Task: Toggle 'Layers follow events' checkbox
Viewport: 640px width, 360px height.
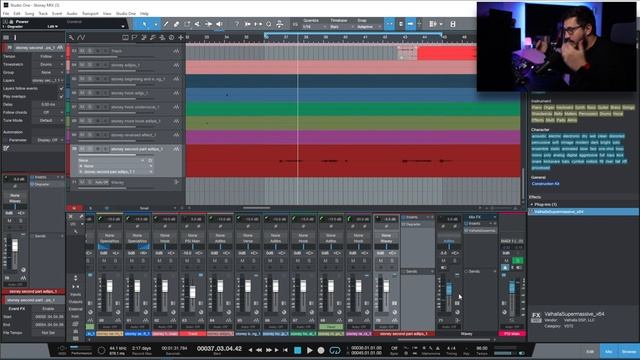Action: 61,89
